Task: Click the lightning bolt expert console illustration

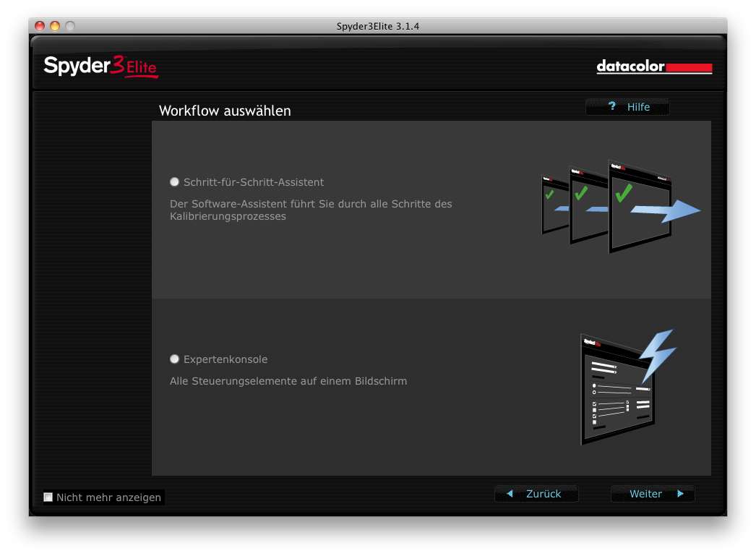Action: [627, 387]
